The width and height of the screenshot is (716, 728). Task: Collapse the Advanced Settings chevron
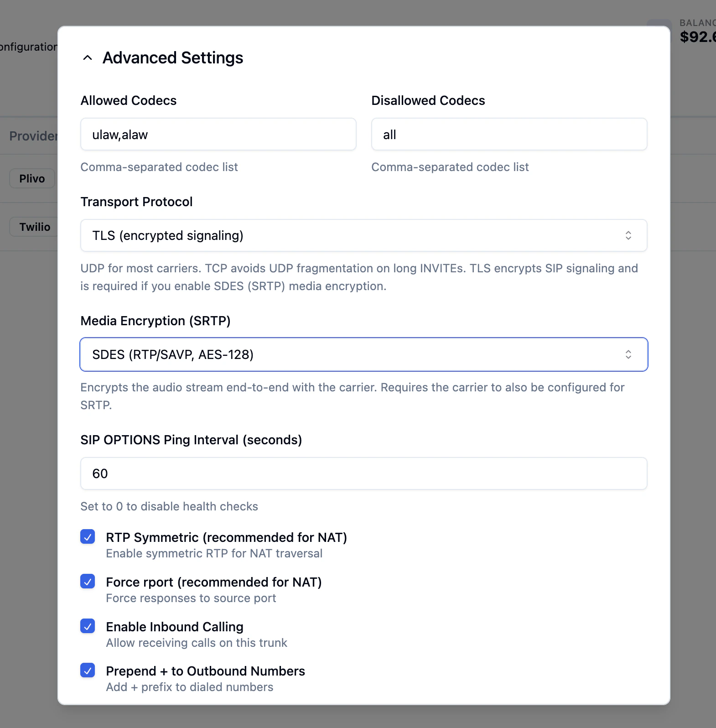(x=88, y=58)
